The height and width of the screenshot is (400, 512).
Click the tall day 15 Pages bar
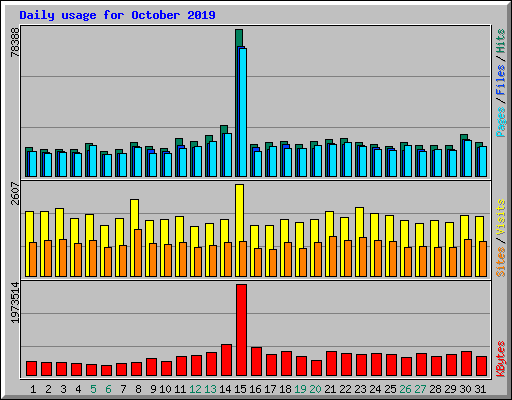pos(243,112)
